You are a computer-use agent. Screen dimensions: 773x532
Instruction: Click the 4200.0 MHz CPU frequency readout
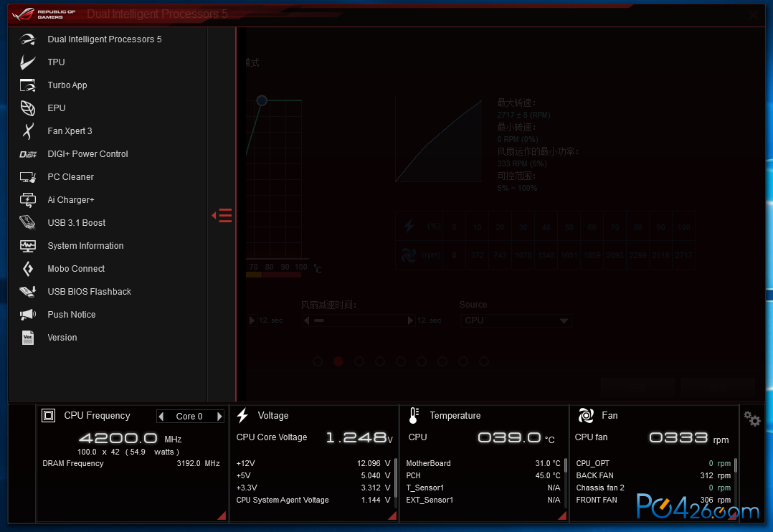pos(131,438)
